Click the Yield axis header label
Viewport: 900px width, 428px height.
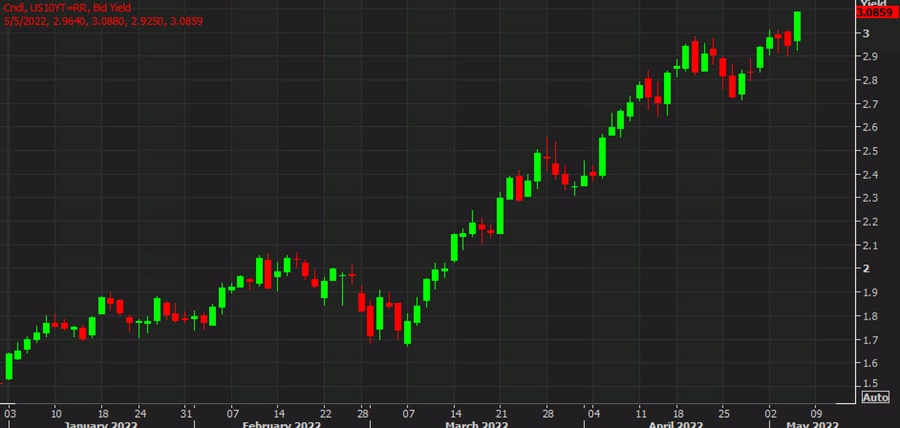point(875,3)
